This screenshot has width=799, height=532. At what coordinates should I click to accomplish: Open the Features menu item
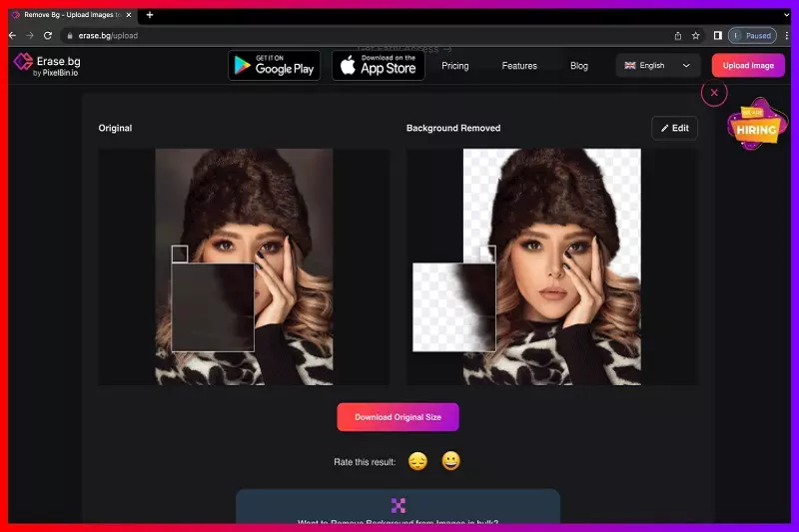point(519,66)
